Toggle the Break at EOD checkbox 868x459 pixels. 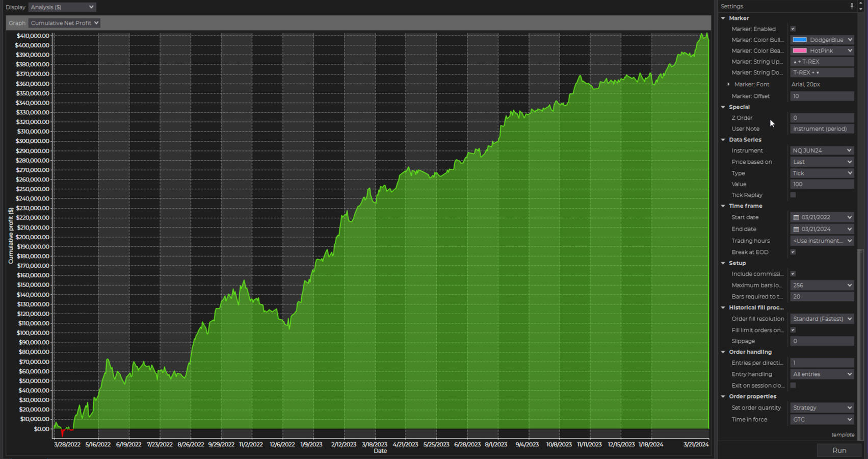(793, 252)
